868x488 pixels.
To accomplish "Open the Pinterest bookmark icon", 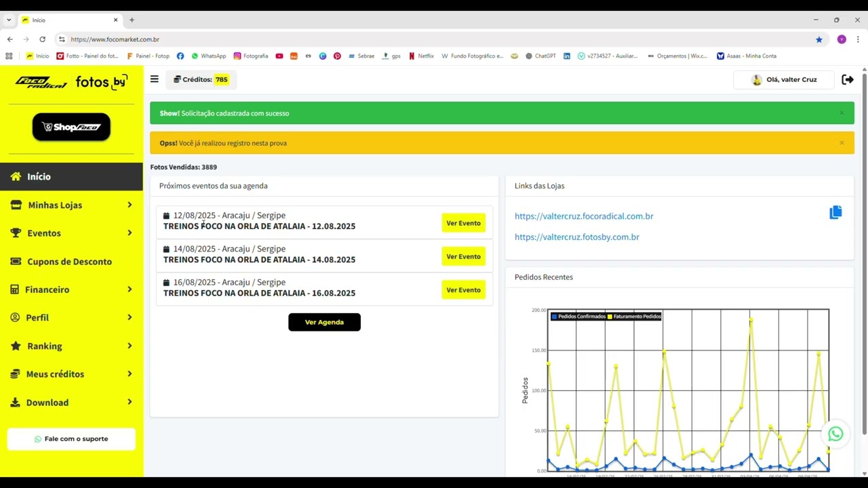I will (337, 56).
